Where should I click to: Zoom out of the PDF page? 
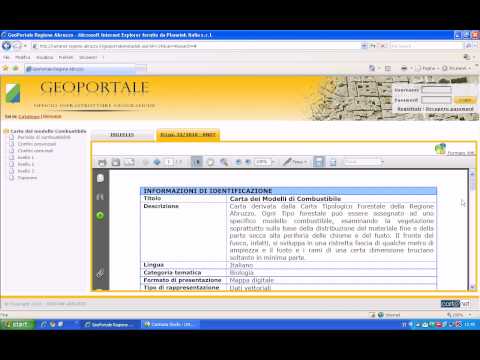(238, 162)
